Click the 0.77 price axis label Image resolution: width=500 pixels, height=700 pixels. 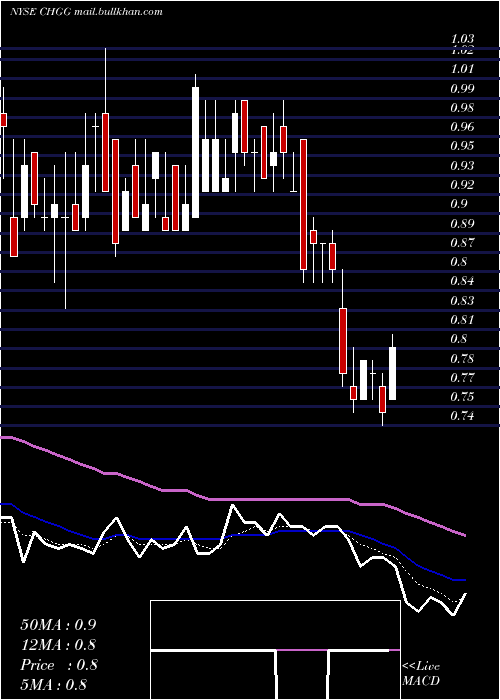[x=462, y=378]
